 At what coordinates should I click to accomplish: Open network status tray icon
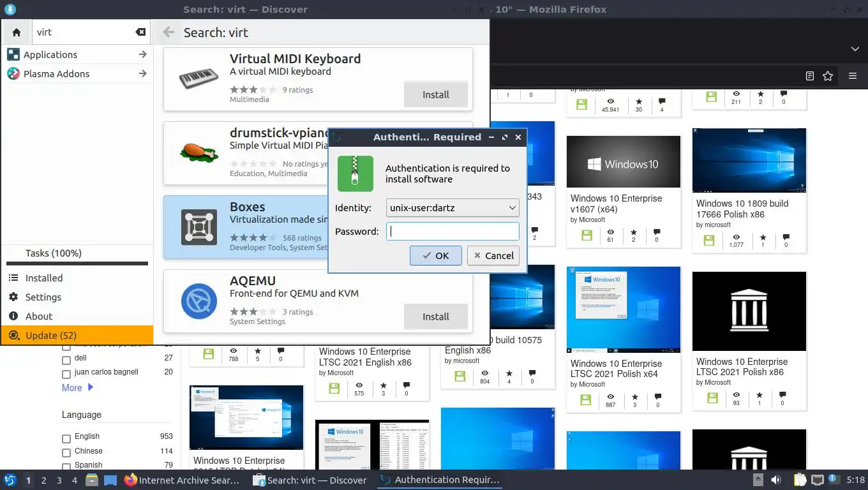click(x=818, y=480)
